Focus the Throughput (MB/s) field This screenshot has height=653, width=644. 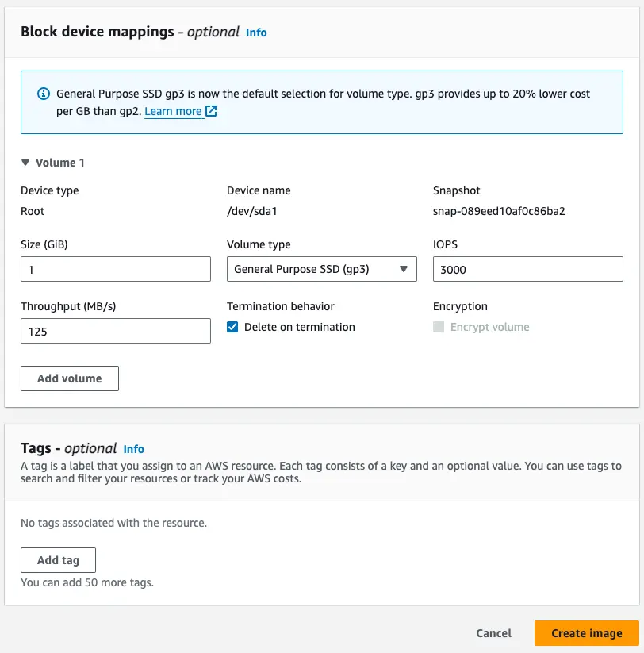coord(116,331)
